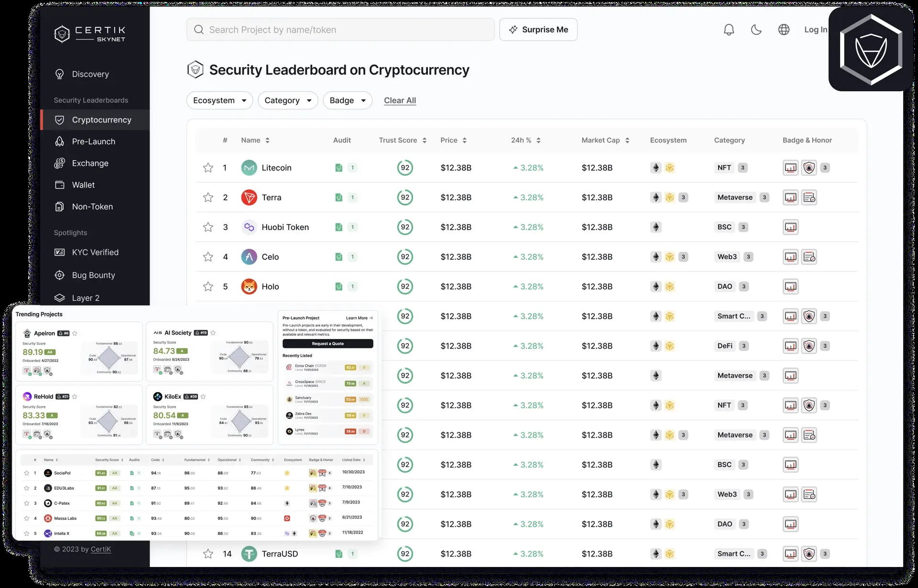Viewport: 918px width, 588px height.
Task: Click the ReHold logo in Trending Projects
Action: [x=27, y=397]
